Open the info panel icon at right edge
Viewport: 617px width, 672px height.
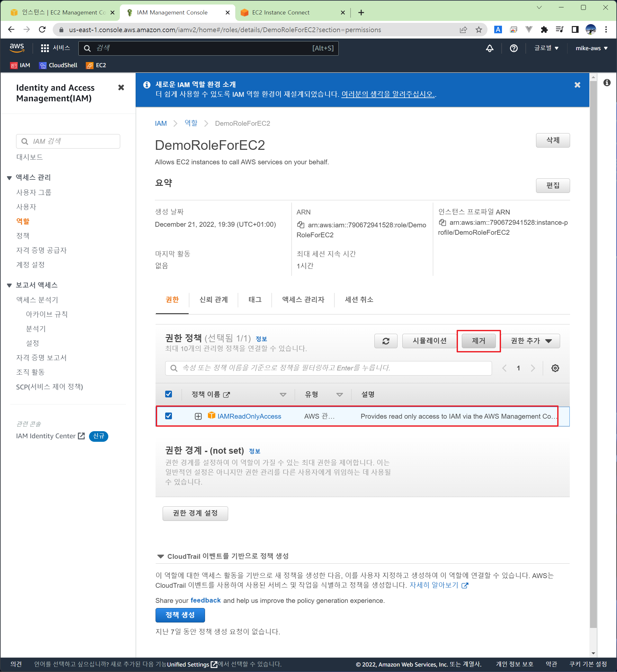click(x=607, y=83)
